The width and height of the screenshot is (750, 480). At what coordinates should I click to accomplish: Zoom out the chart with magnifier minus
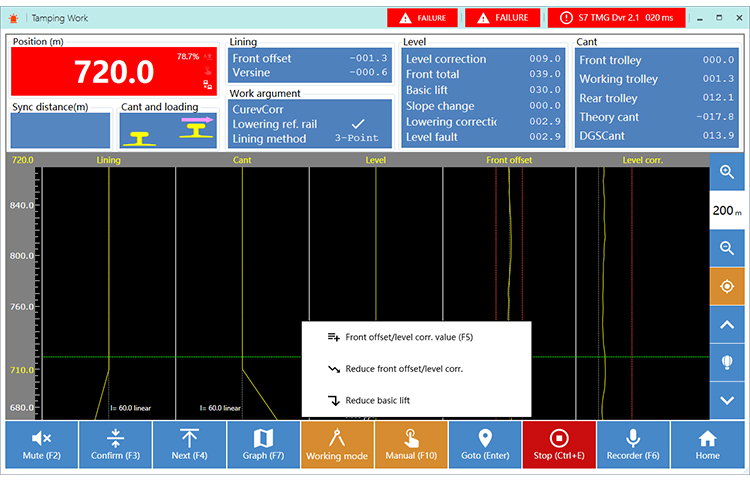click(x=727, y=248)
